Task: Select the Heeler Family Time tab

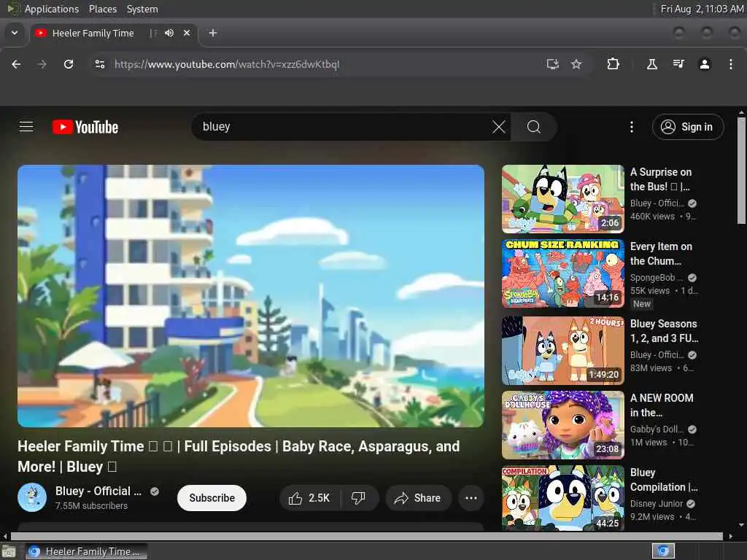Action: tap(93, 33)
